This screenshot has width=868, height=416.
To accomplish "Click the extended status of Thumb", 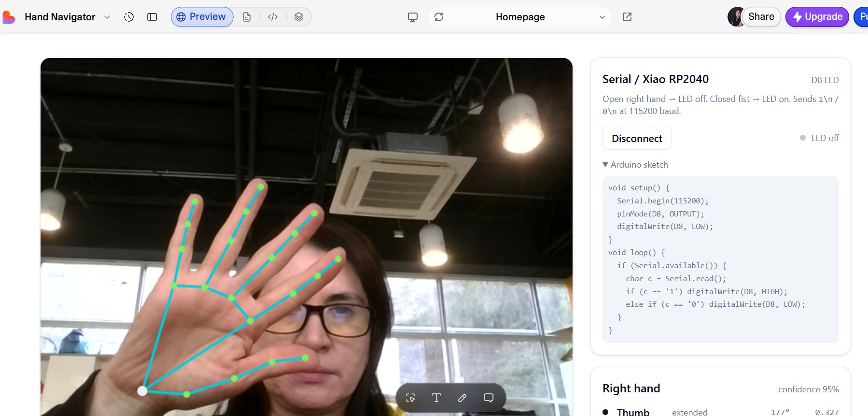I will coord(689,412).
